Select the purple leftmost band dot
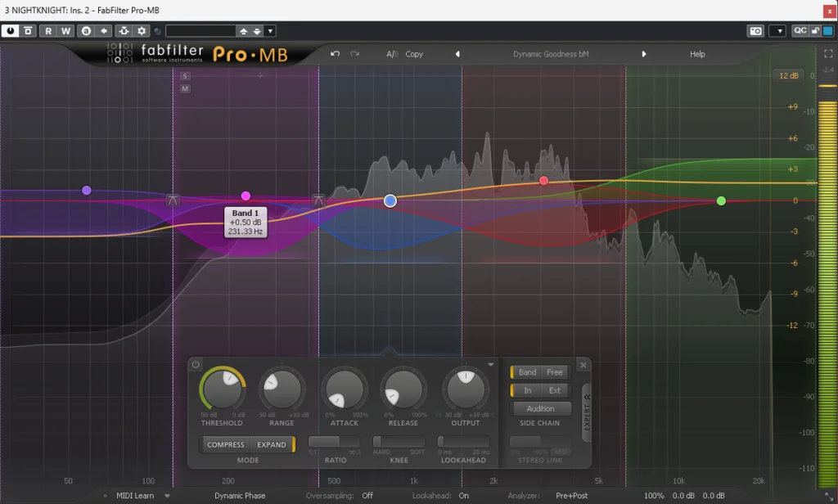The width and height of the screenshot is (838, 504). (x=87, y=191)
